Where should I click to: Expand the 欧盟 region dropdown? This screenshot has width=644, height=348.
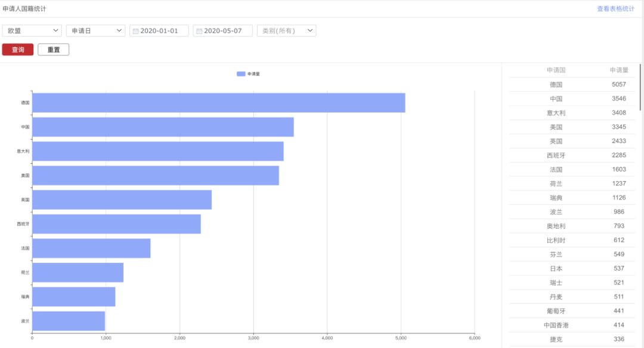pyautogui.click(x=32, y=31)
